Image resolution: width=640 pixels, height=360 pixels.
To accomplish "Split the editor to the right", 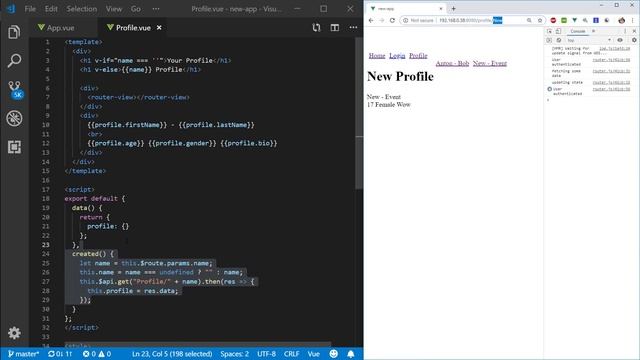I will tap(335, 28).
